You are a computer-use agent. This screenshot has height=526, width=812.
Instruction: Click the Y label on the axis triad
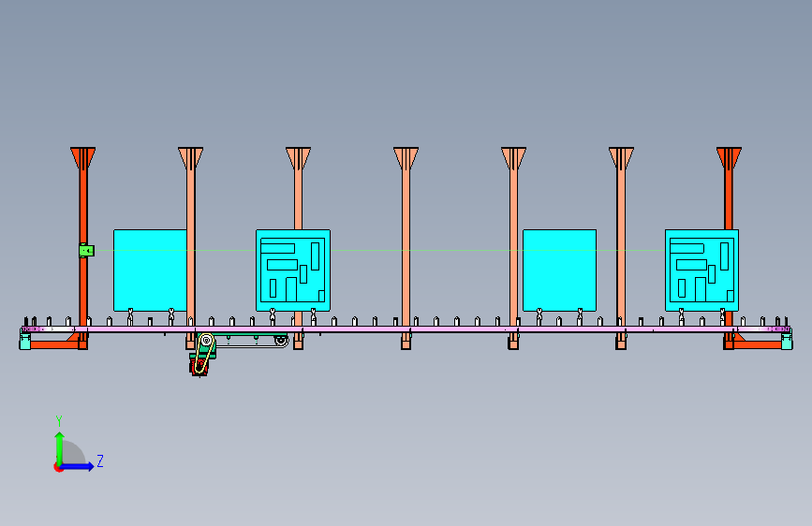(x=59, y=420)
